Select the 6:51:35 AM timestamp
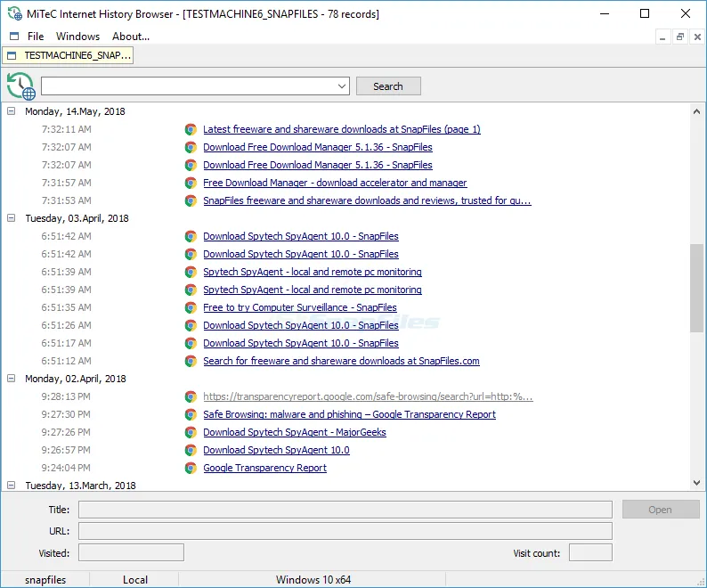The image size is (707, 588). pos(66,307)
